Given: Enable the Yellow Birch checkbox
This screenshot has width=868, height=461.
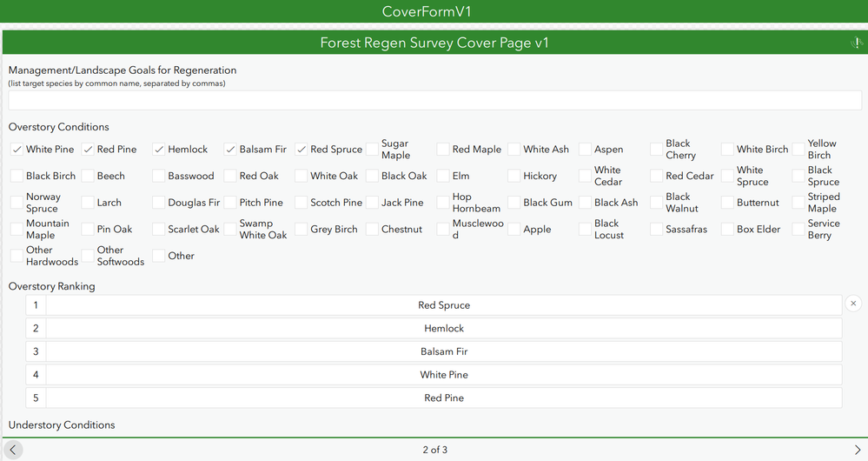Looking at the screenshot, I should tap(798, 150).
